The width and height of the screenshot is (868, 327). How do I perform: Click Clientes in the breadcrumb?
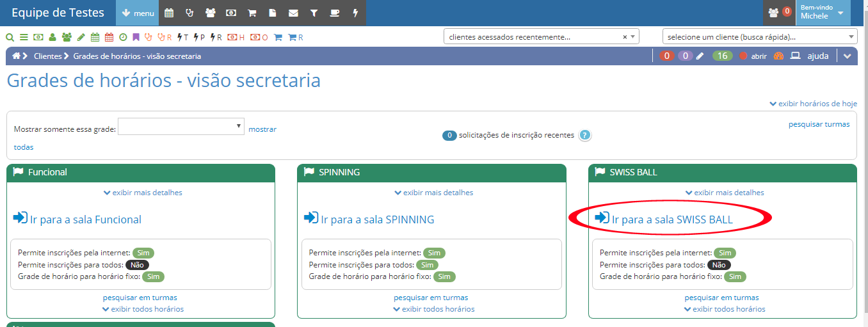(x=47, y=56)
